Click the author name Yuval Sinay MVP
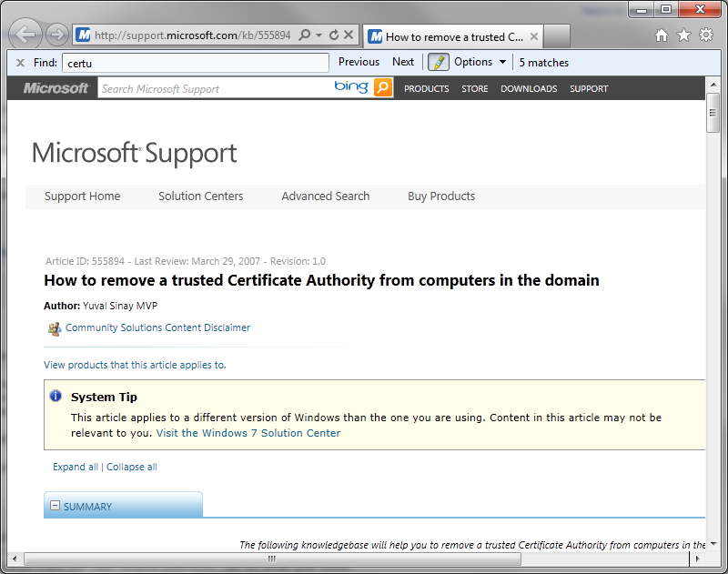The height and width of the screenshot is (574, 728). (120, 306)
